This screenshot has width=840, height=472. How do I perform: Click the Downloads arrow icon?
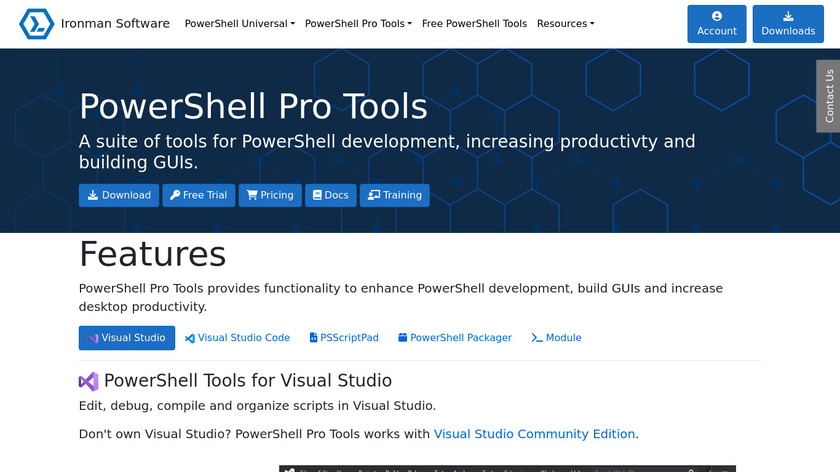(788, 16)
